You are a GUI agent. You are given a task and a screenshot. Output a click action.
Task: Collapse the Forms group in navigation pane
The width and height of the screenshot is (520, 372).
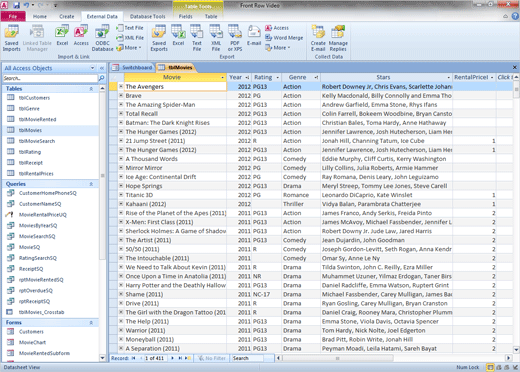coord(91,323)
